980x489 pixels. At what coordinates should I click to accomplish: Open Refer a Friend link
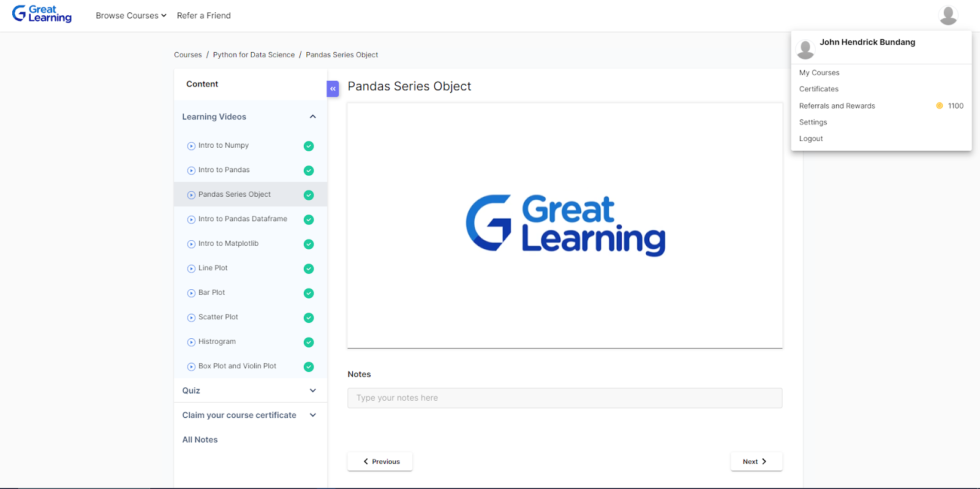[x=204, y=15]
